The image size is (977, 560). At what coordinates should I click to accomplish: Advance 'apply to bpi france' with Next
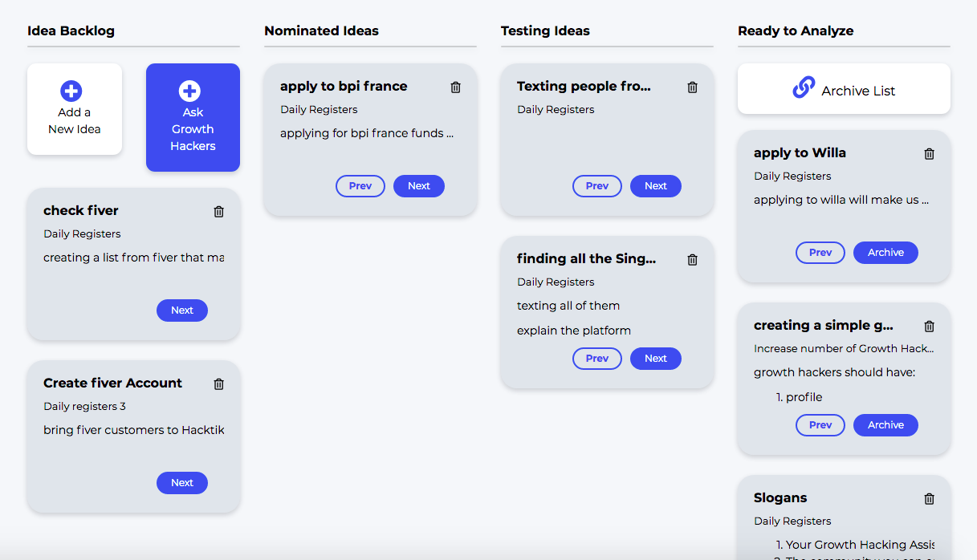pyautogui.click(x=419, y=186)
